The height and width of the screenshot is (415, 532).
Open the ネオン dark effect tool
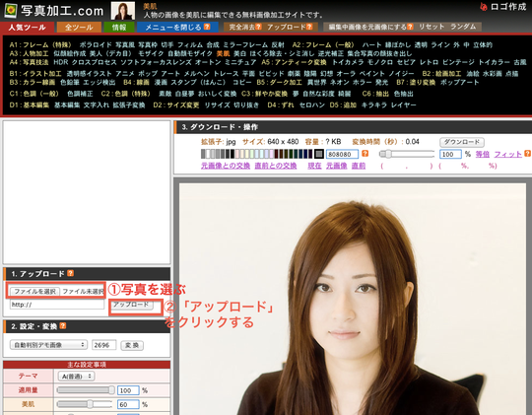[340, 83]
